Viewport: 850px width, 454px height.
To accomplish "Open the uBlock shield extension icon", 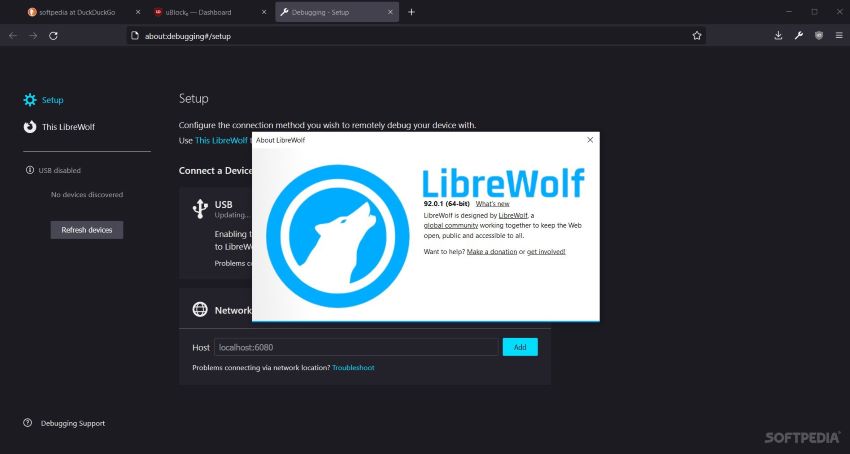I will [819, 36].
